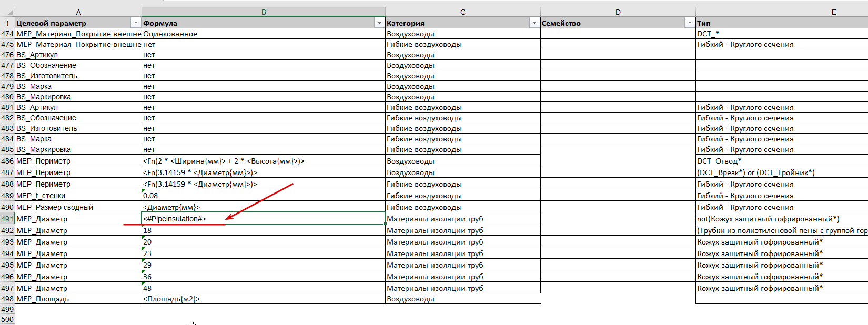Click BS_Марка in row 479
Image resolution: width=868 pixels, height=325 pixels.
pos(78,86)
